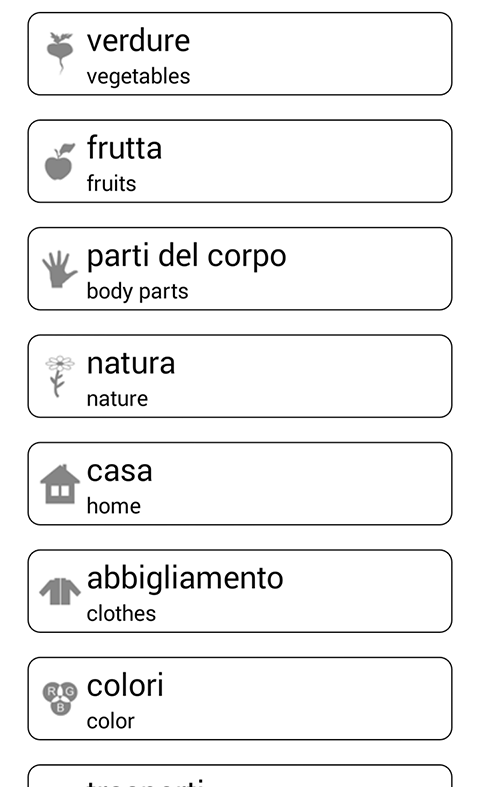Open the colori category card
Image resolution: width=480 pixels, height=787 pixels.
coord(240,698)
